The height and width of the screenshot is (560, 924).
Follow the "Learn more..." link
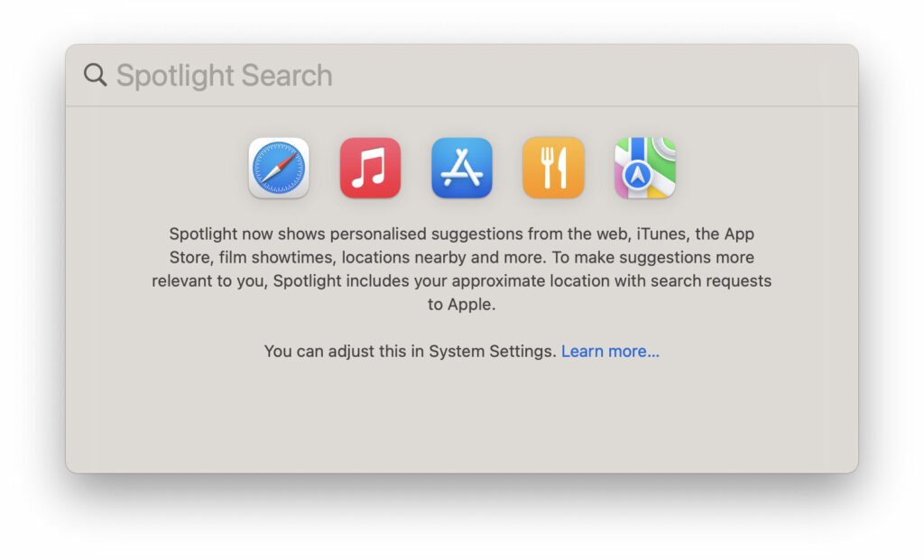pyautogui.click(x=610, y=352)
